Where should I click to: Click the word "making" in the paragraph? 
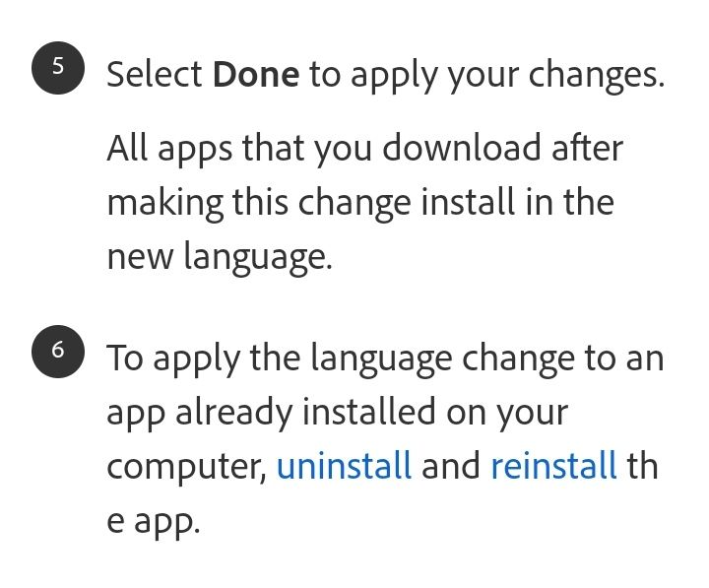[x=164, y=202]
